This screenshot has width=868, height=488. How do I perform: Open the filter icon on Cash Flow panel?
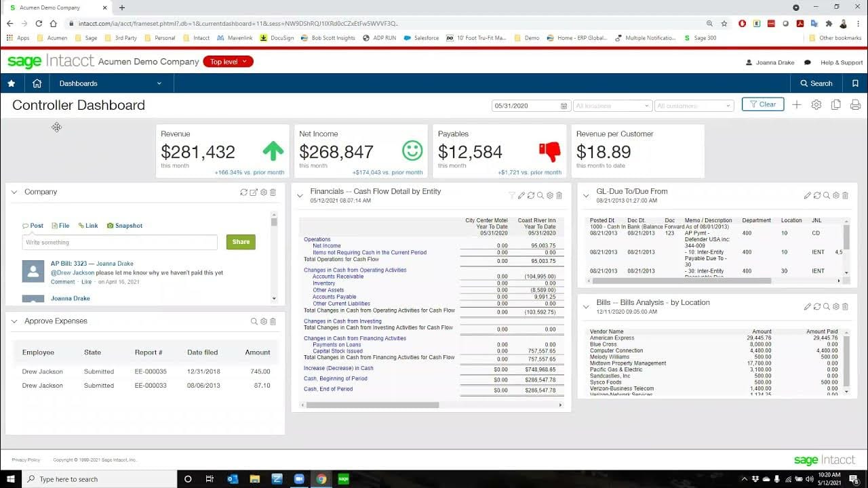[x=512, y=195]
